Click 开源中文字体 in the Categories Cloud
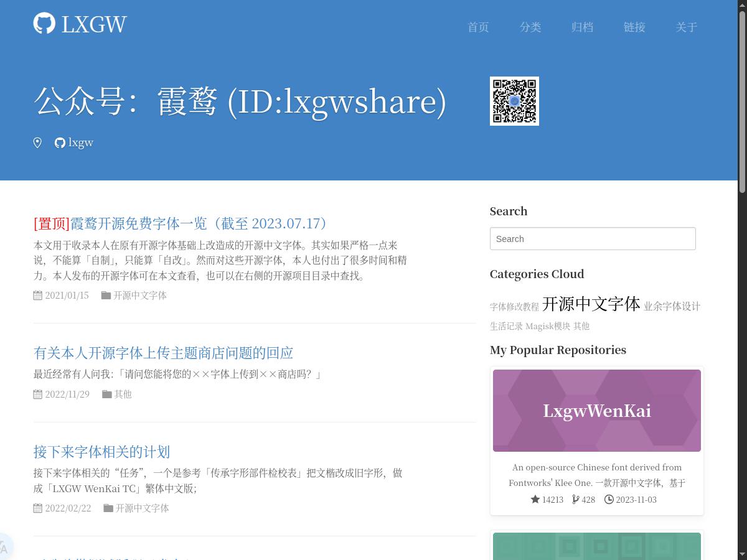This screenshot has width=747, height=560. tap(590, 304)
